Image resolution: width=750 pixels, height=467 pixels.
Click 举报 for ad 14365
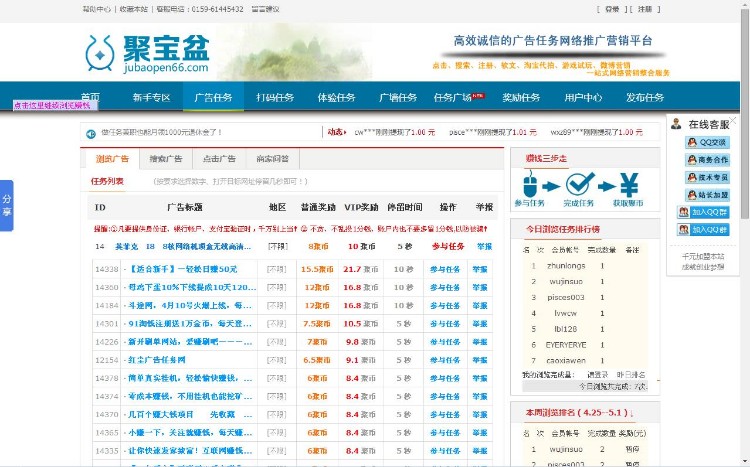480,433
